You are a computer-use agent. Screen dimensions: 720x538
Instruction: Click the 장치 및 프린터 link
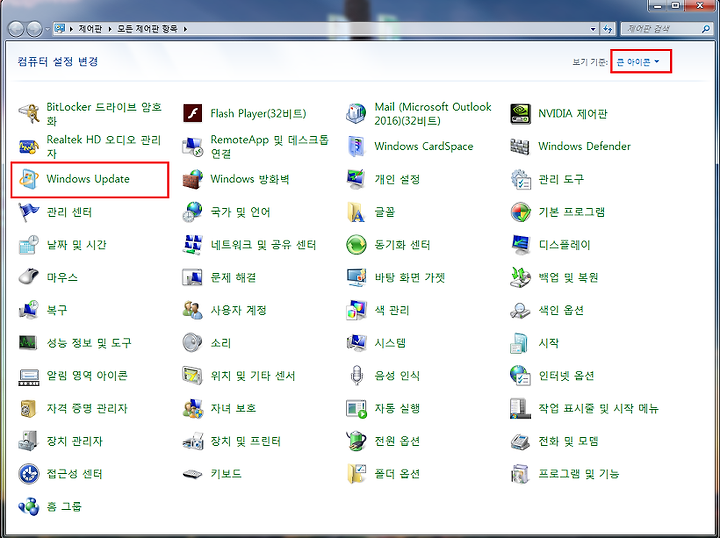click(x=245, y=441)
